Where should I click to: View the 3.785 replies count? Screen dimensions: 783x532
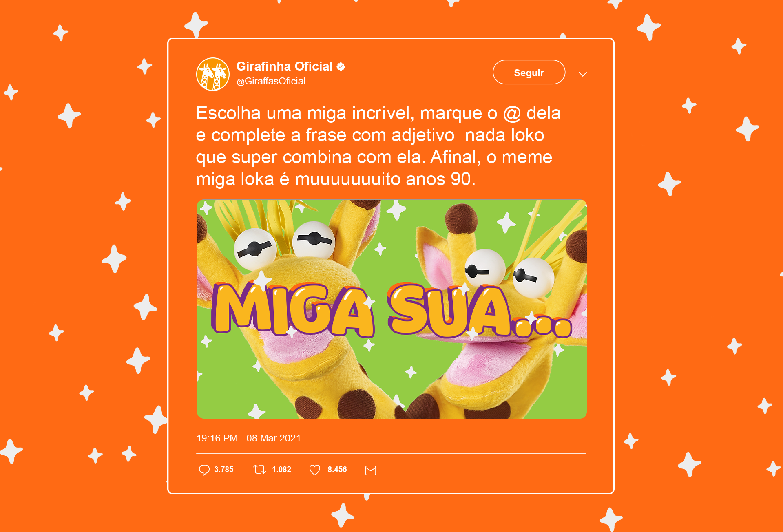(x=224, y=470)
